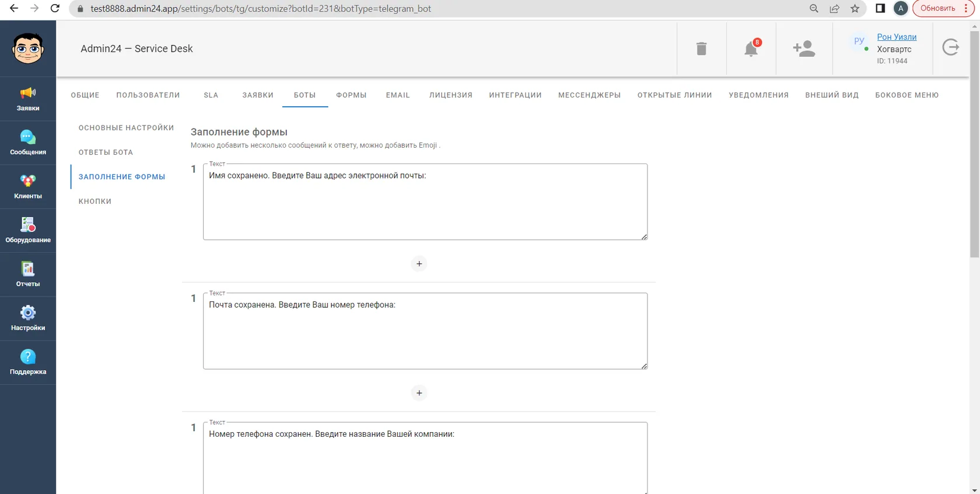Go to Клиенты in the sidebar
The height and width of the screenshot is (494, 980).
28,187
